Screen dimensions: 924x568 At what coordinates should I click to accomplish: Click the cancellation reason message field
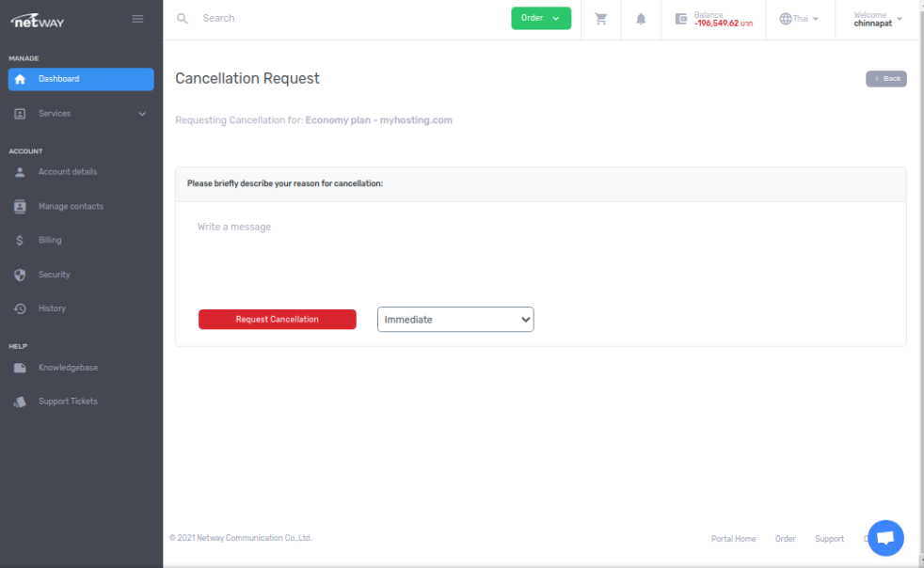(540, 249)
